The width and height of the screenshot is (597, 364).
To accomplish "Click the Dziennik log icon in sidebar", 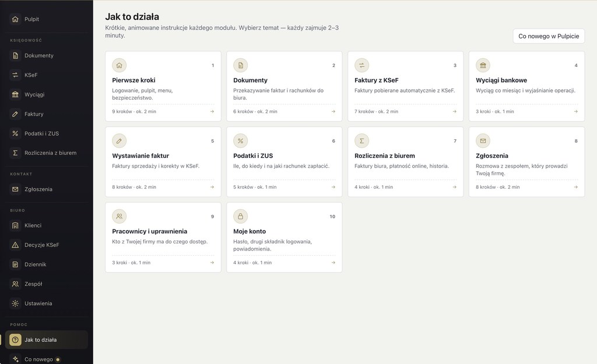I will [15, 264].
